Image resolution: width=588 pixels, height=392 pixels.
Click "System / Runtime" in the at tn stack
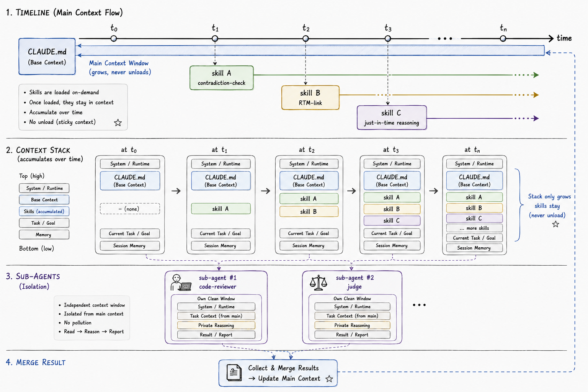pos(474,164)
